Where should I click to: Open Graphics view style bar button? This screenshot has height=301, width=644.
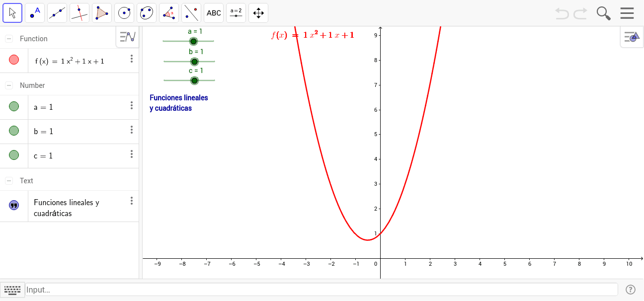click(x=632, y=37)
